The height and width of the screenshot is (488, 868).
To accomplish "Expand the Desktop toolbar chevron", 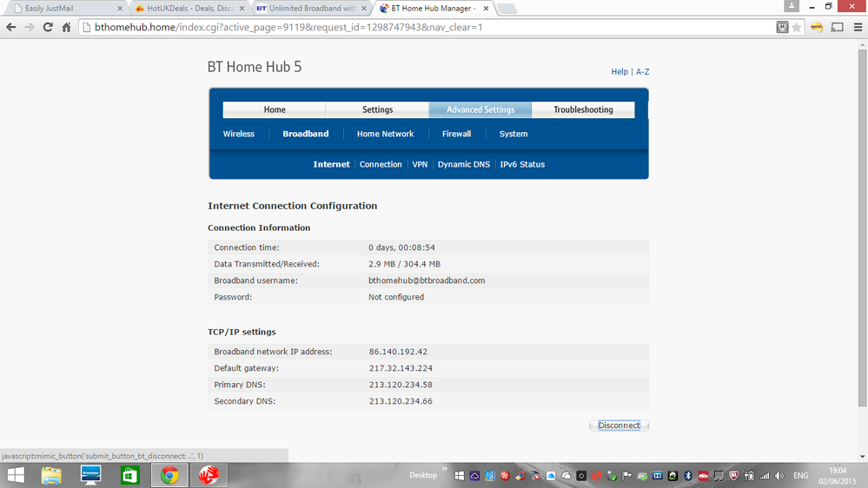I will coord(445,469).
